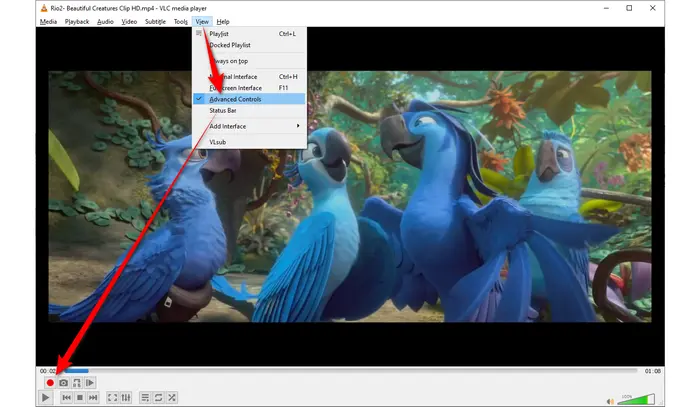Open the Playback menu
The width and height of the screenshot is (700, 407).
coord(77,21)
